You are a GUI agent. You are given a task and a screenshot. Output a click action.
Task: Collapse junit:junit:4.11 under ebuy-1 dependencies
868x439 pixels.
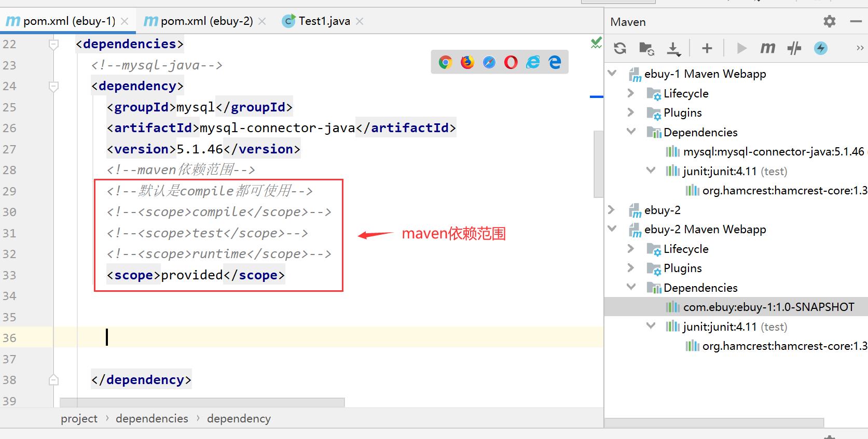[x=651, y=170]
